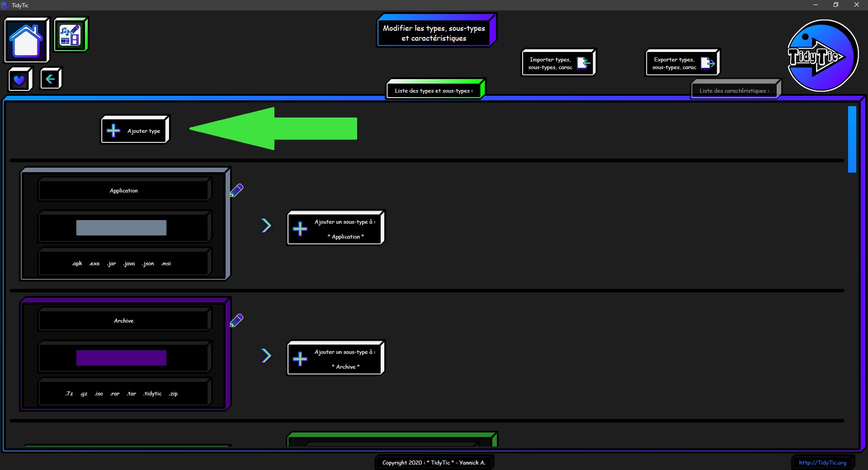Click the Modifier les types title banner

point(436,31)
